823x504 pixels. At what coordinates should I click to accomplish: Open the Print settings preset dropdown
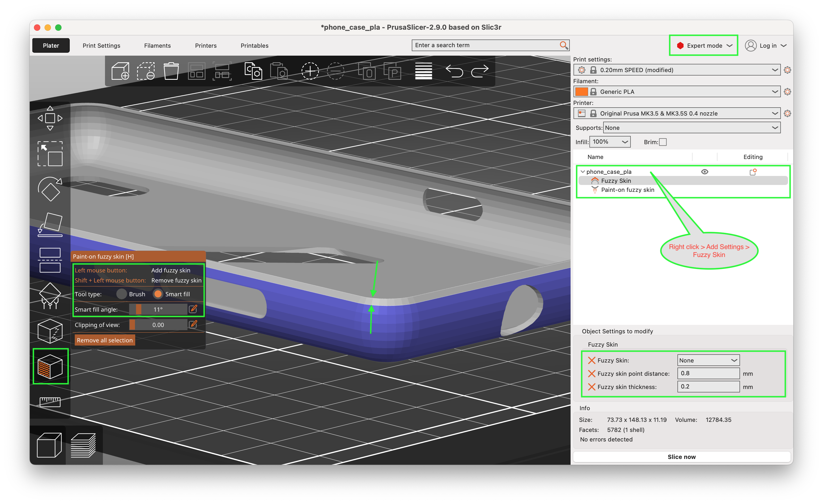coord(677,70)
